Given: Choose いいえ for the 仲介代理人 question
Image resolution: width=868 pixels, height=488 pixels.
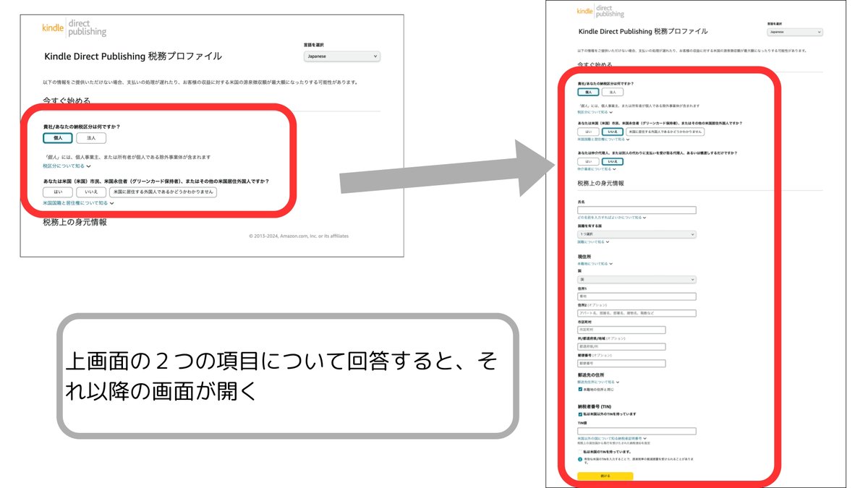Looking at the screenshot, I should click(612, 161).
